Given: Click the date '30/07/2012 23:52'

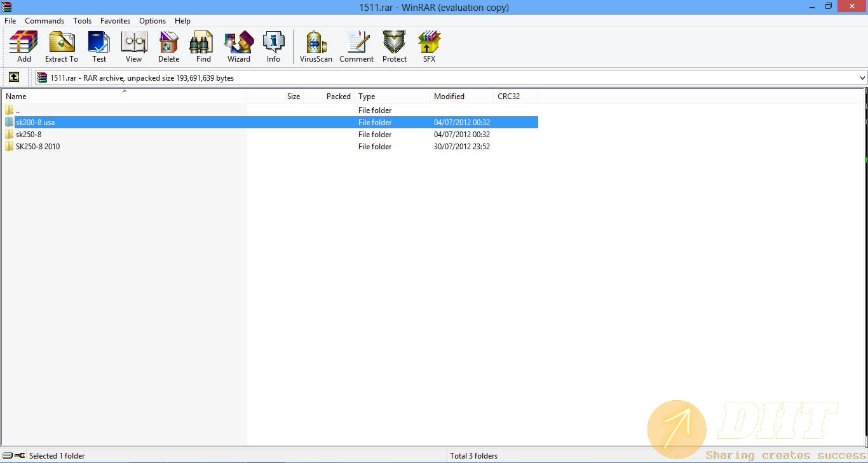Looking at the screenshot, I should 462,146.
